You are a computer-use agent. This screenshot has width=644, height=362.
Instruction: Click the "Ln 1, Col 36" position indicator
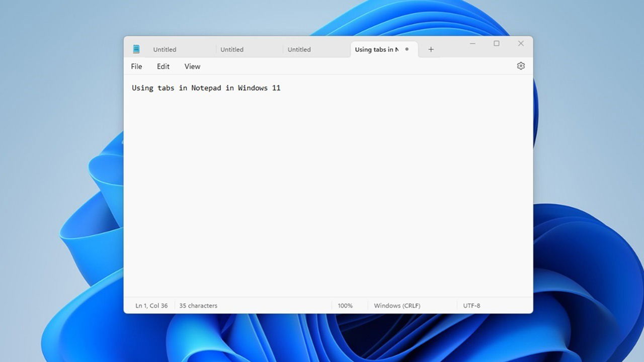point(151,305)
